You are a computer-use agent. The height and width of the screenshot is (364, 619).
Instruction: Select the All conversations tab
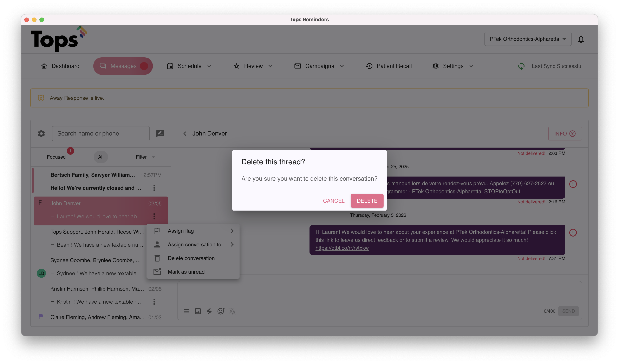(x=101, y=157)
